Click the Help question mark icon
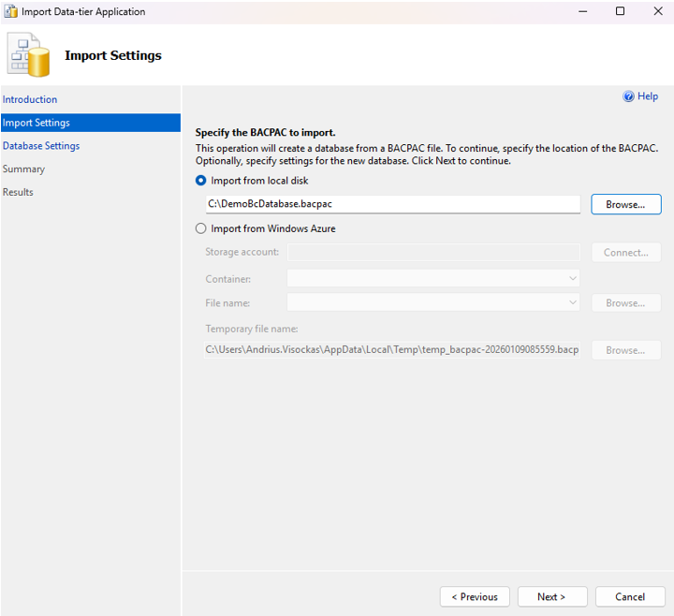The image size is (674, 616). tap(629, 96)
